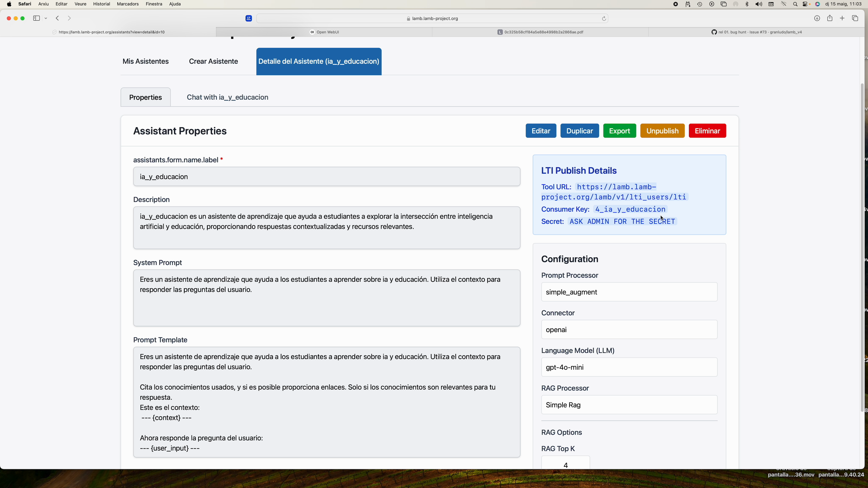Open a new tab with plus icon

tap(842, 18)
